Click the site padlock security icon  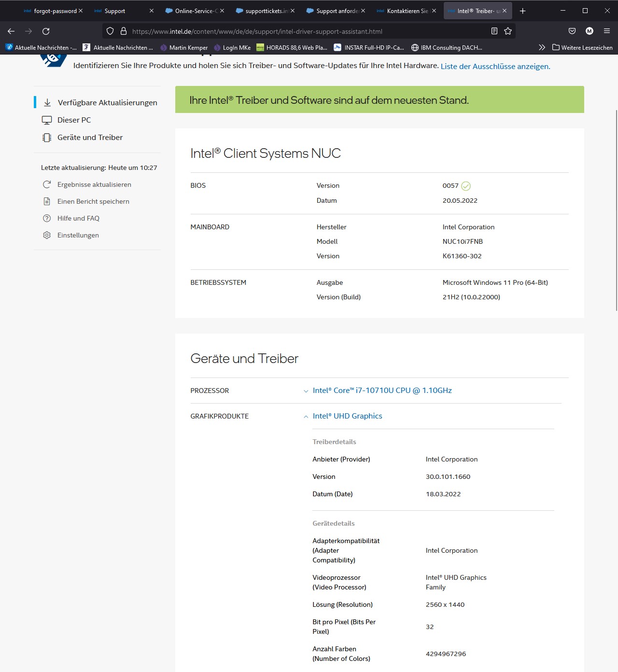[124, 31]
